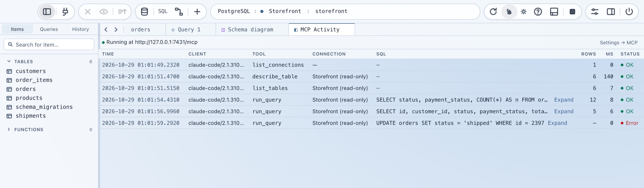Open the sliders settings icon
This screenshot has height=188, width=644.
[595, 11]
